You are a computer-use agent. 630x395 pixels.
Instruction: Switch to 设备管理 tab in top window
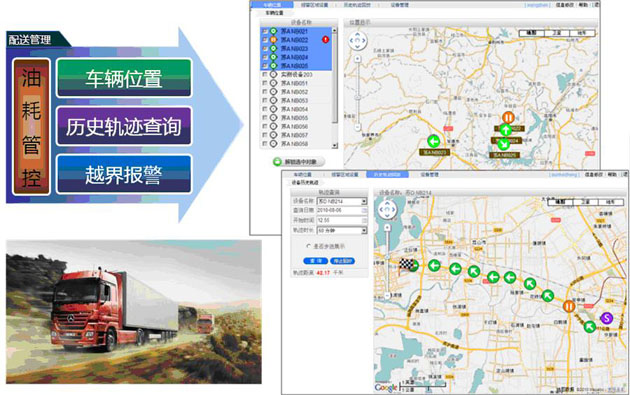click(x=399, y=5)
